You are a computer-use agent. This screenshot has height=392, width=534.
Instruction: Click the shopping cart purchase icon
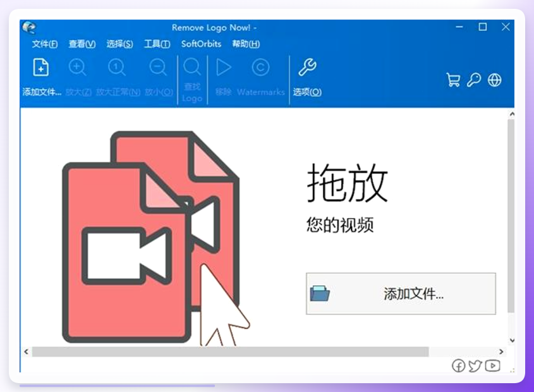coord(453,80)
